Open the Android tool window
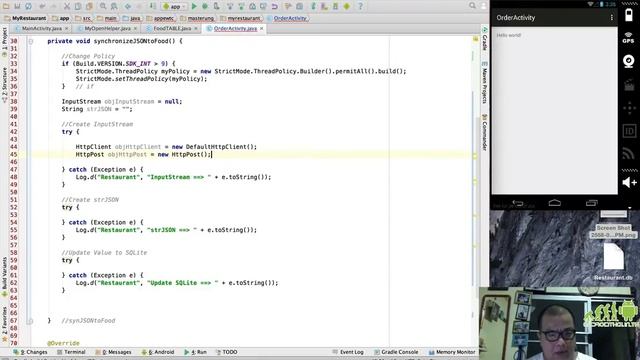This screenshot has width=640, height=360. (158, 352)
